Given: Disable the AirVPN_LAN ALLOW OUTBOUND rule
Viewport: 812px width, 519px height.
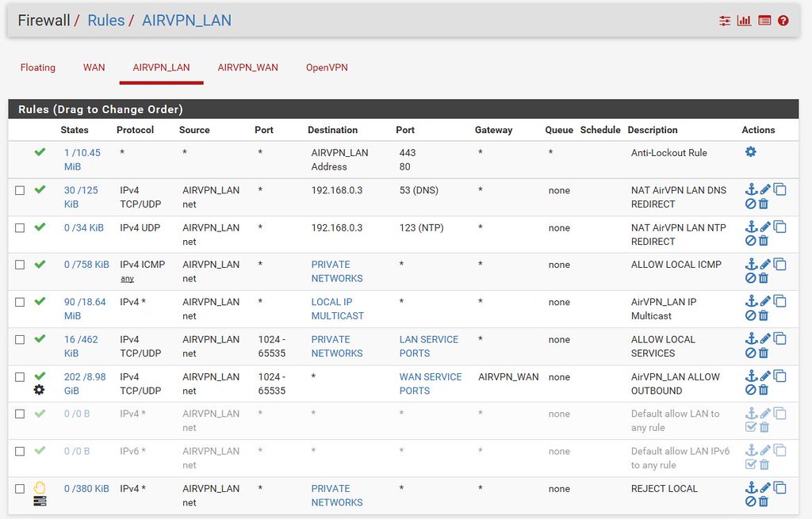Looking at the screenshot, I should click(750, 390).
